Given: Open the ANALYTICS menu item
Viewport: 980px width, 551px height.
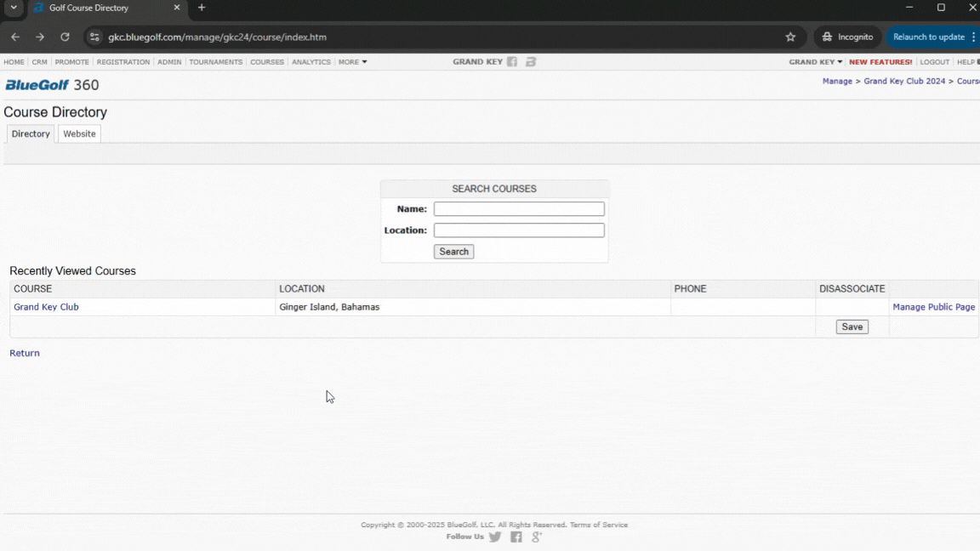Looking at the screenshot, I should pyautogui.click(x=311, y=62).
